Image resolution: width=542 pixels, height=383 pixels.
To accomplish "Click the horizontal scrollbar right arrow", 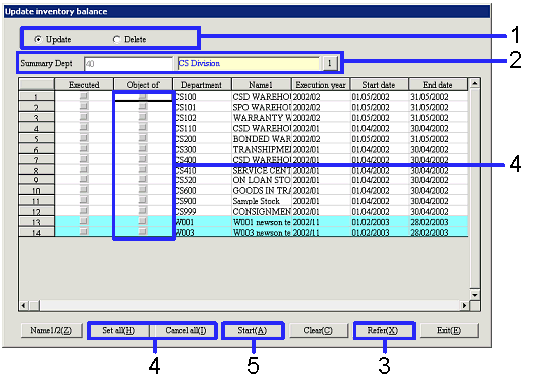I will [x=464, y=305].
